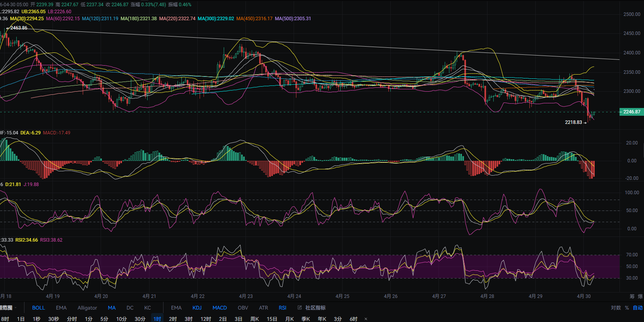This screenshot has width=644, height=322.
Task: Click the 筹 chip distribution icon
Action: pos(632,296)
